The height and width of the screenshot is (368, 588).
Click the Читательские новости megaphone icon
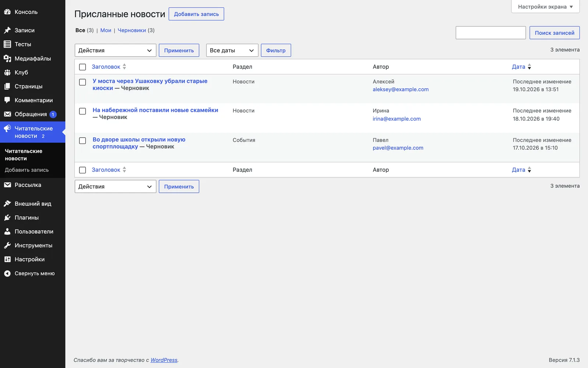click(7, 128)
